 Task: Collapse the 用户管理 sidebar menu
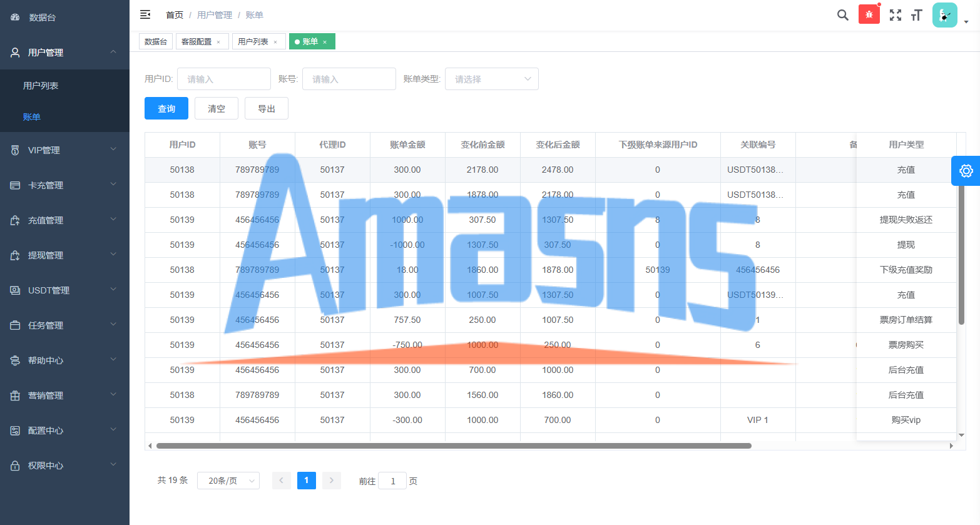point(65,53)
